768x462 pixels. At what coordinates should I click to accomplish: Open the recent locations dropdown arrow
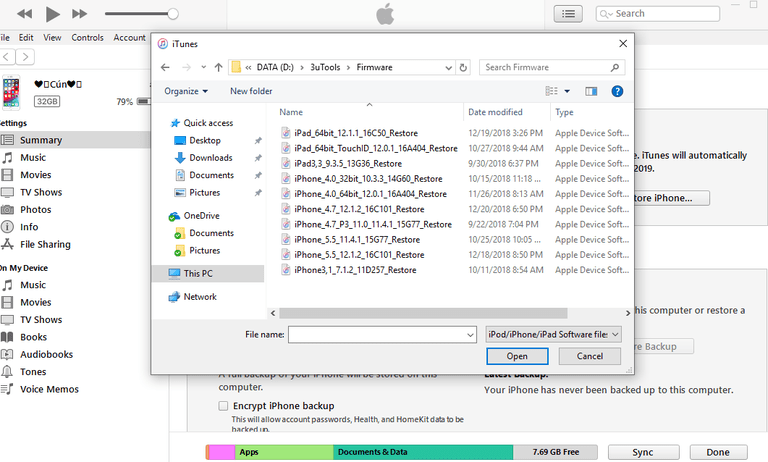[x=203, y=68]
